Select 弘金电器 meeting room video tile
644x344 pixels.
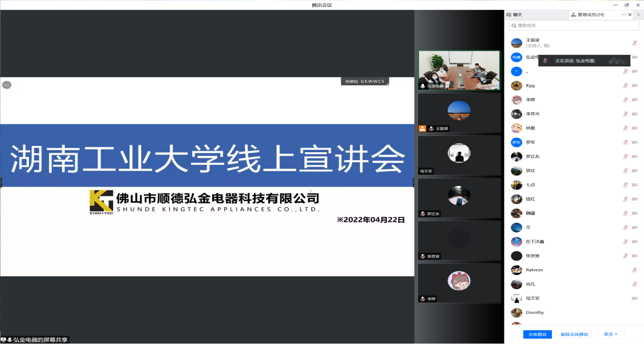pos(459,70)
